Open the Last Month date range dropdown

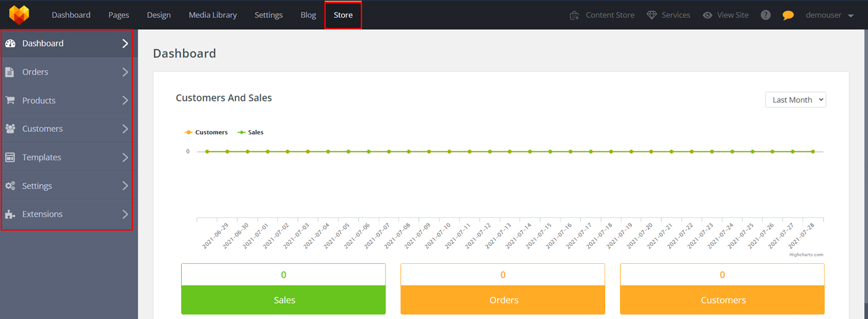[x=795, y=100]
